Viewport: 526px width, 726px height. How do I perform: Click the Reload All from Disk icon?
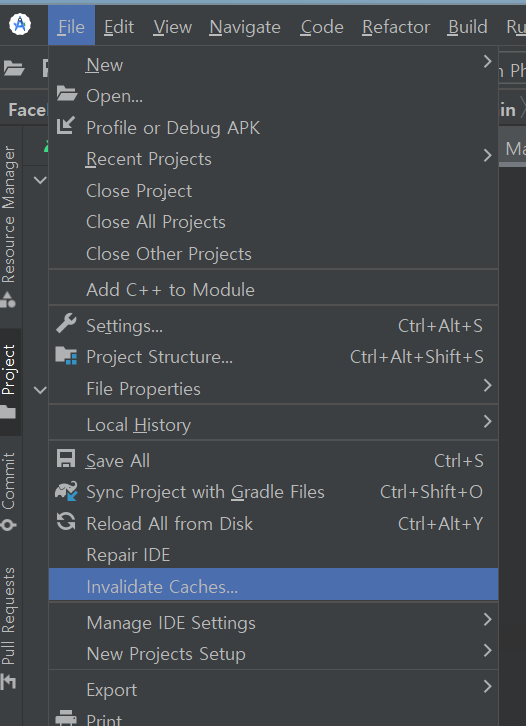pos(66,522)
